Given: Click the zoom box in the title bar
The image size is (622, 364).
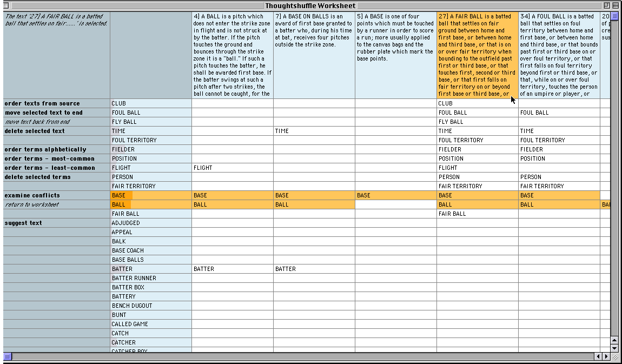Looking at the screenshot, I should pos(607,5).
